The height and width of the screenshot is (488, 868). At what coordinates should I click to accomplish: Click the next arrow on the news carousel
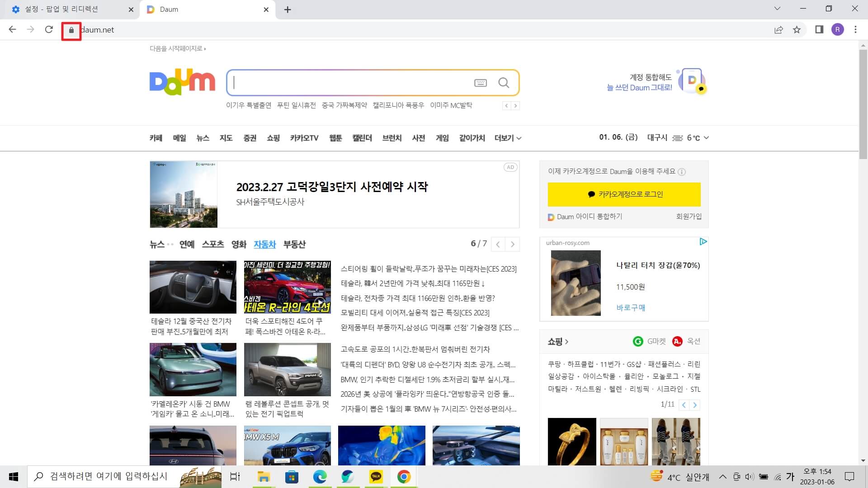pos(513,244)
